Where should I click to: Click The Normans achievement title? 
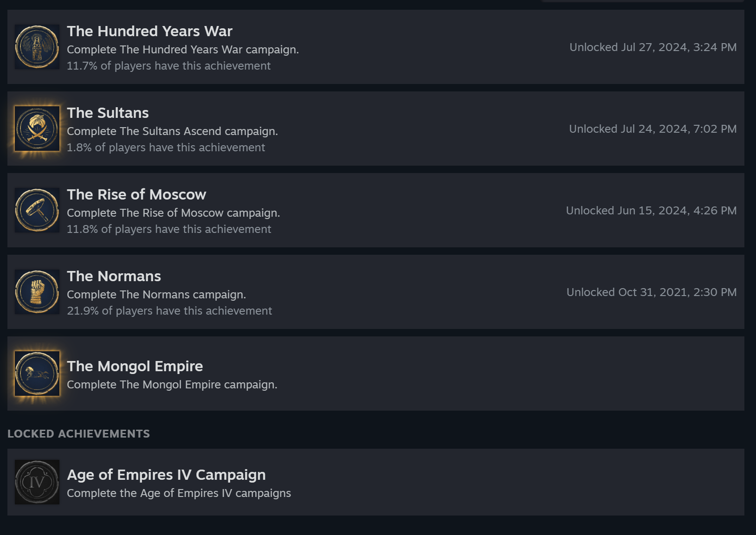(x=114, y=276)
